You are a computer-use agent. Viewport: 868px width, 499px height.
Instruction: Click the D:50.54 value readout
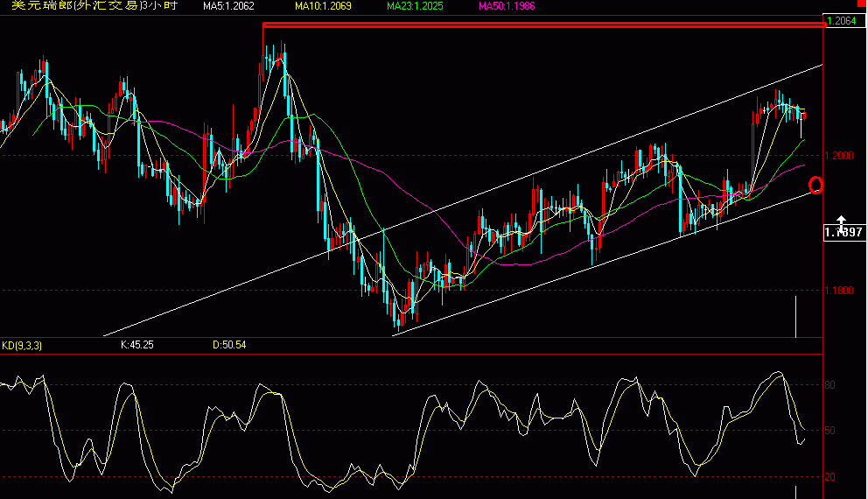pyautogui.click(x=229, y=346)
